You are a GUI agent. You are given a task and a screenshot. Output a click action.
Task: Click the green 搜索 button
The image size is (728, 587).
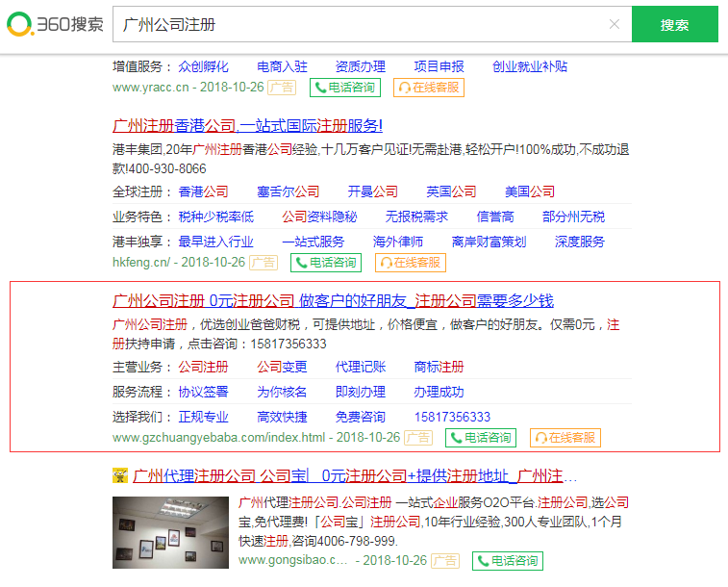[x=674, y=24]
